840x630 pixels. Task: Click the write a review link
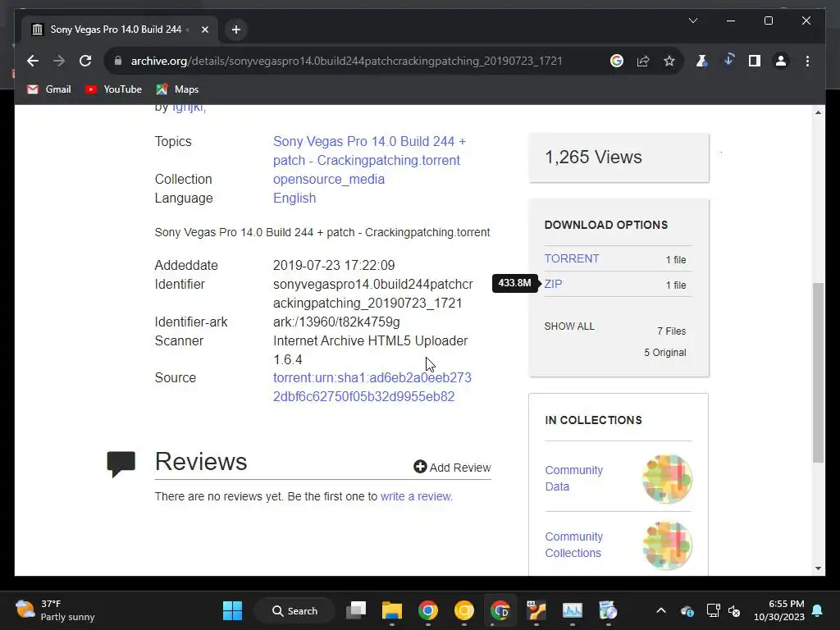click(416, 496)
